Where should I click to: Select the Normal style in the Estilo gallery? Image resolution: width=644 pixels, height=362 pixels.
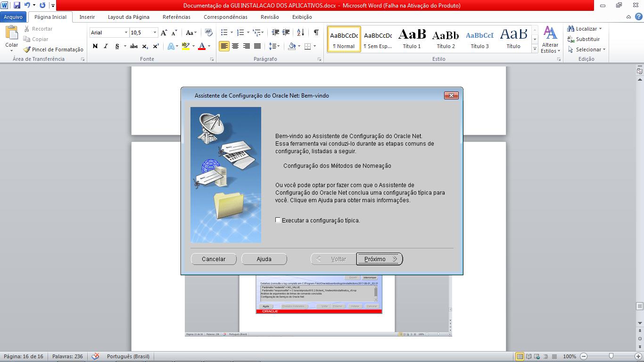[343, 38]
